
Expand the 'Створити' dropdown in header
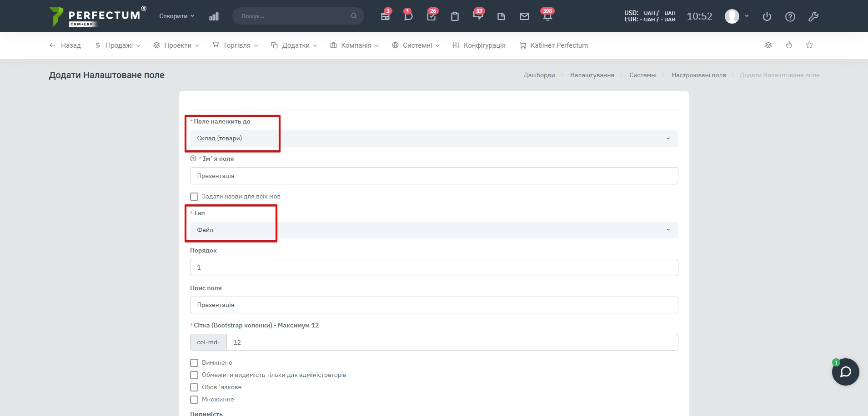(x=176, y=16)
